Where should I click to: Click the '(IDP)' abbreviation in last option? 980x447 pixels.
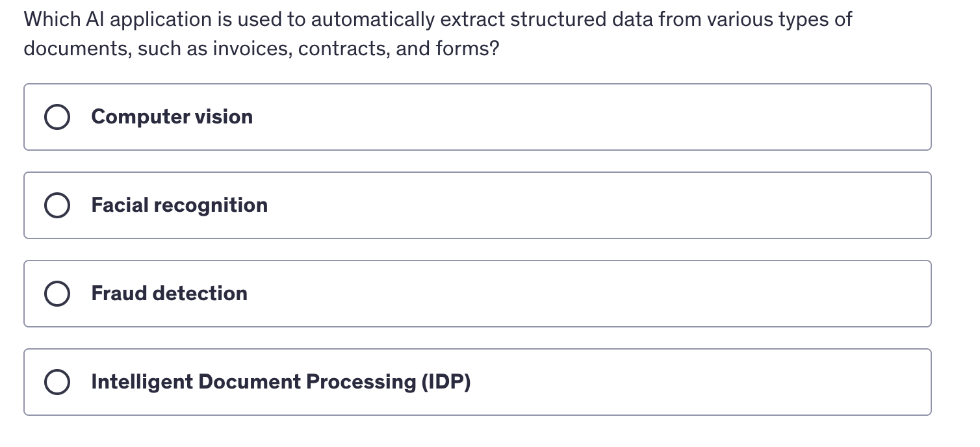click(x=446, y=382)
